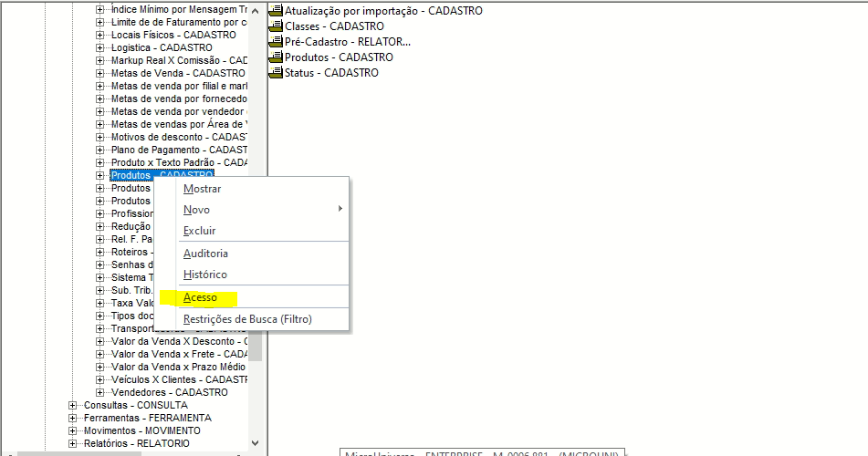The image size is (868, 456).
Task: Select the Classes - CADASTRO item icon
Action: click(276, 26)
